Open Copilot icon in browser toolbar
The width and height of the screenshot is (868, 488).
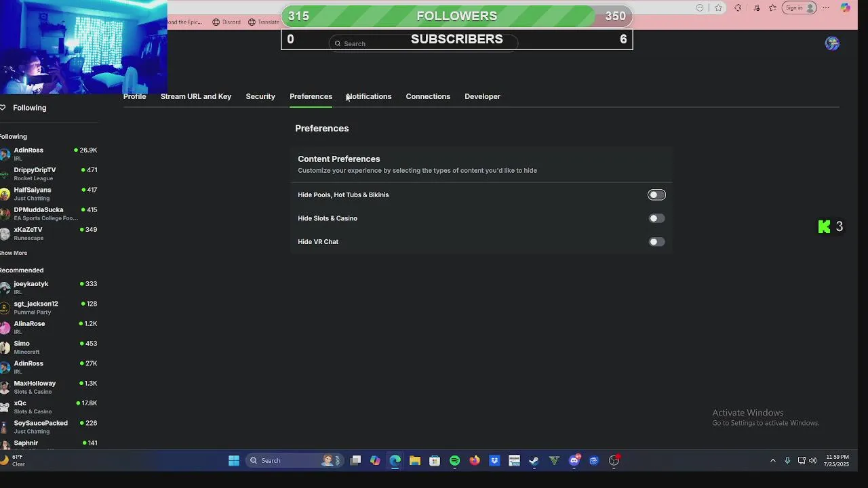(845, 8)
